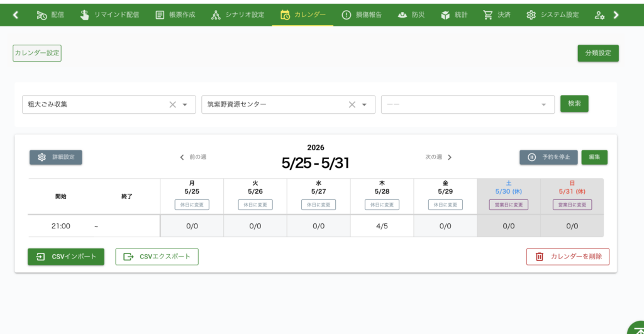Click the 0/0 cell under 5/26
This screenshot has height=334, width=644.
255,226
